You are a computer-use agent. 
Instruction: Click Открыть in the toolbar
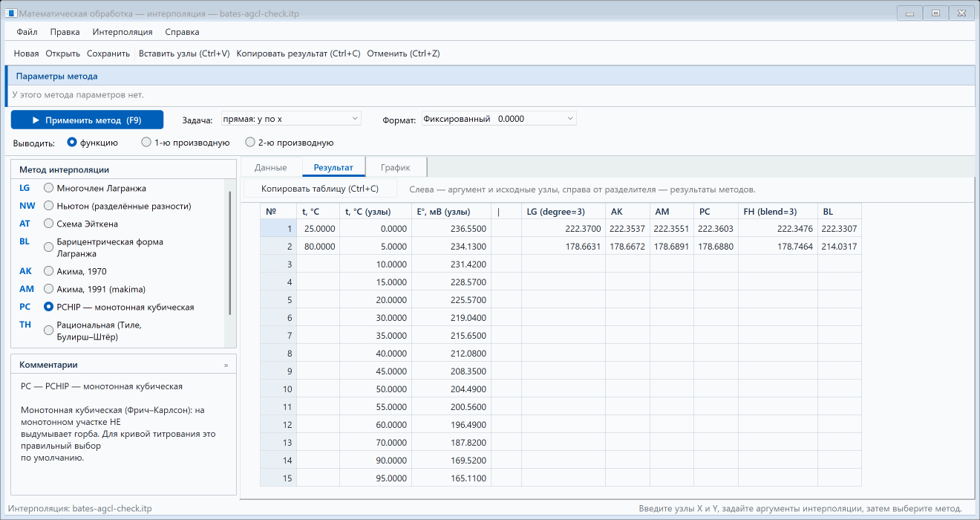point(63,53)
